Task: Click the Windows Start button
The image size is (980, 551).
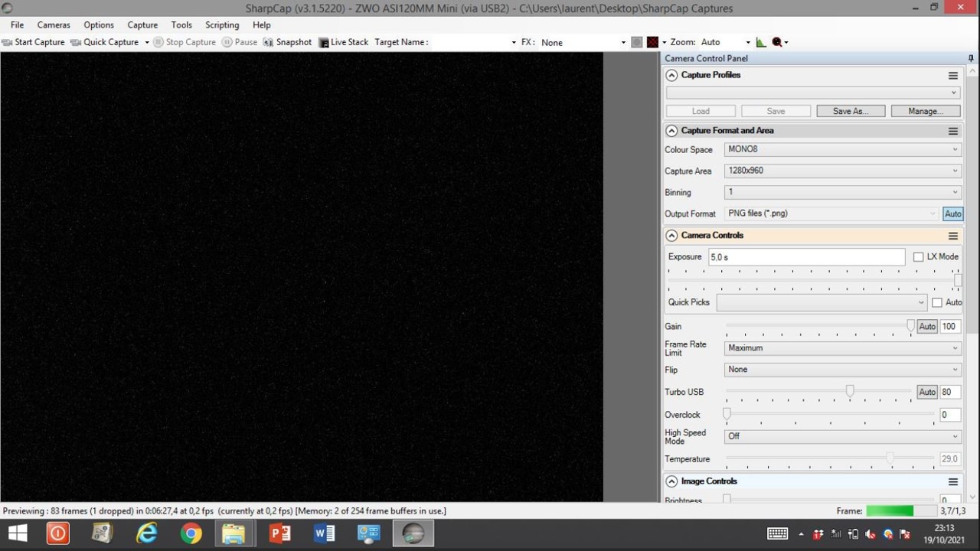Action: (x=17, y=533)
